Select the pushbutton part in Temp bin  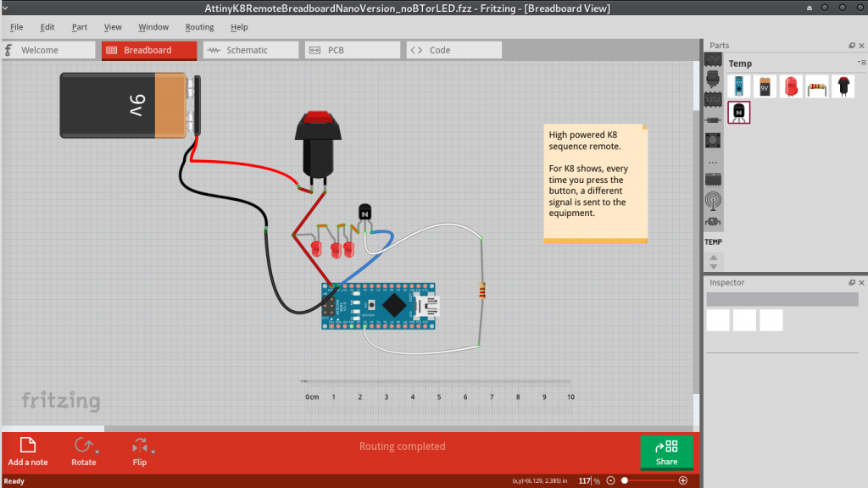click(843, 86)
